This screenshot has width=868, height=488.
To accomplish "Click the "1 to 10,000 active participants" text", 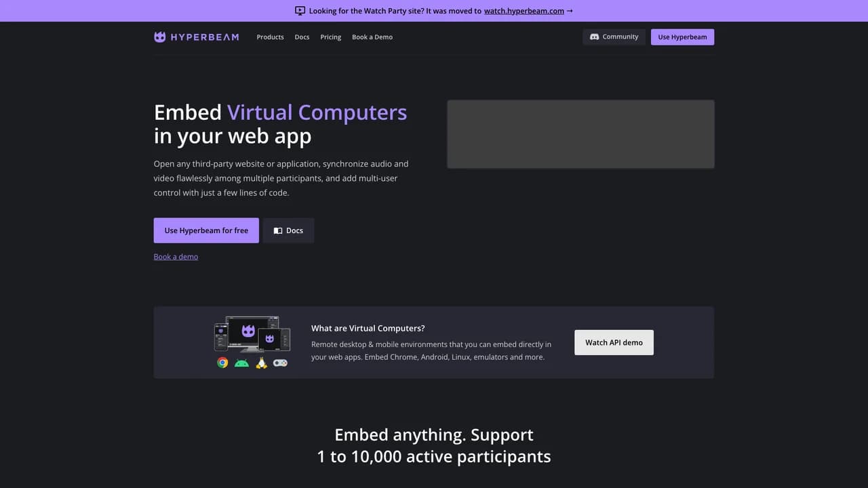I will 434,456.
